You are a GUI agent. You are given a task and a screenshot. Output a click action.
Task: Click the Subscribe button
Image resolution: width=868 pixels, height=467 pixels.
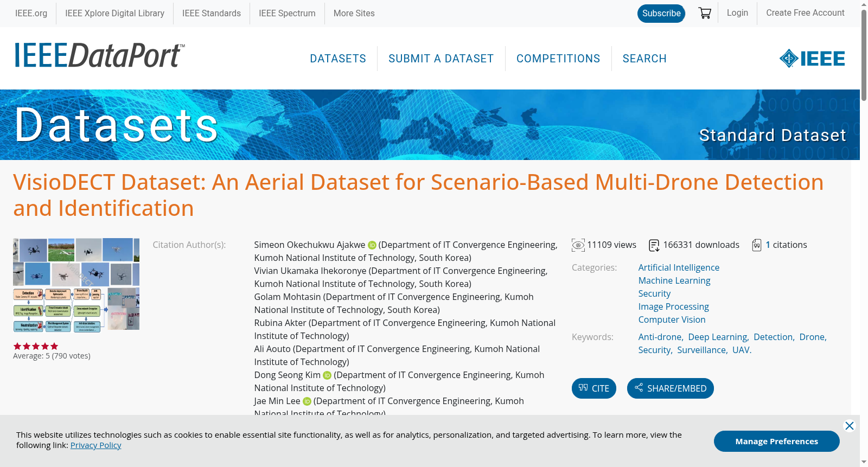[x=661, y=14]
